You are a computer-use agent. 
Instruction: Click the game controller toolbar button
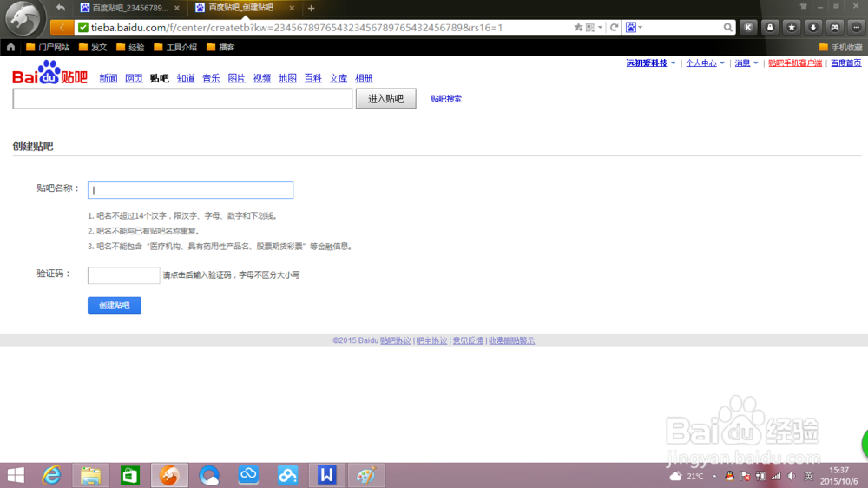pyautogui.click(x=835, y=27)
